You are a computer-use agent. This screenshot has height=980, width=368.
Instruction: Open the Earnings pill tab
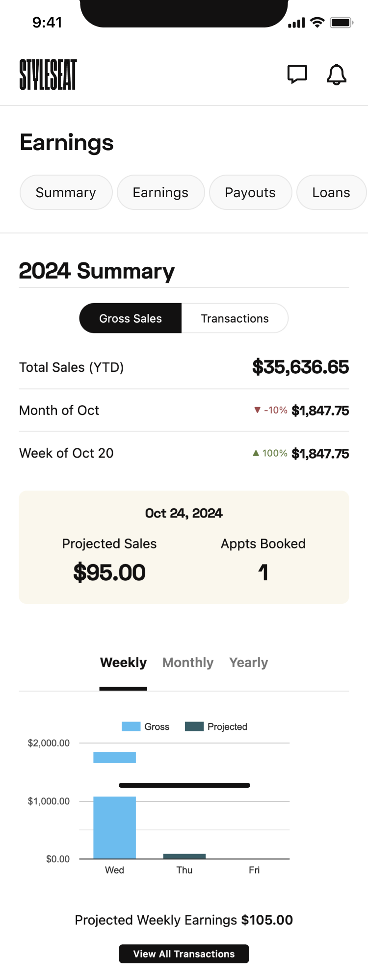pyautogui.click(x=160, y=192)
